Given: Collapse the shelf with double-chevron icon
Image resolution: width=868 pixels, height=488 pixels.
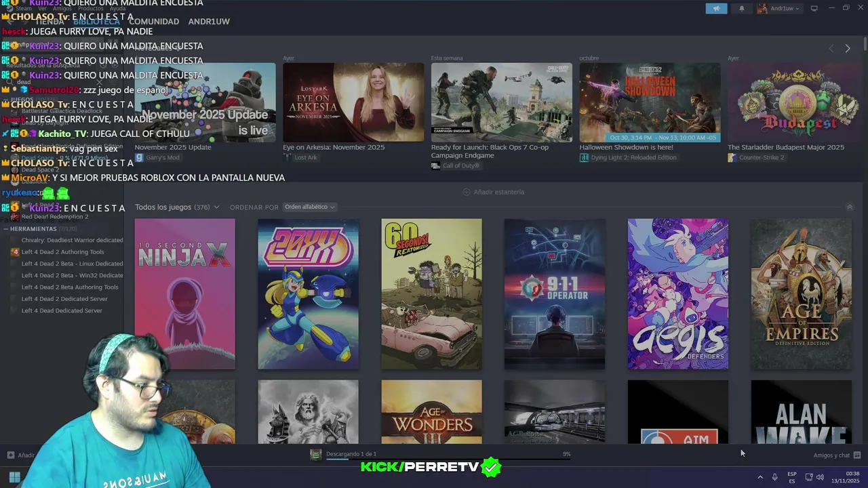Looking at the screenshot, I should tap(850, 207).
